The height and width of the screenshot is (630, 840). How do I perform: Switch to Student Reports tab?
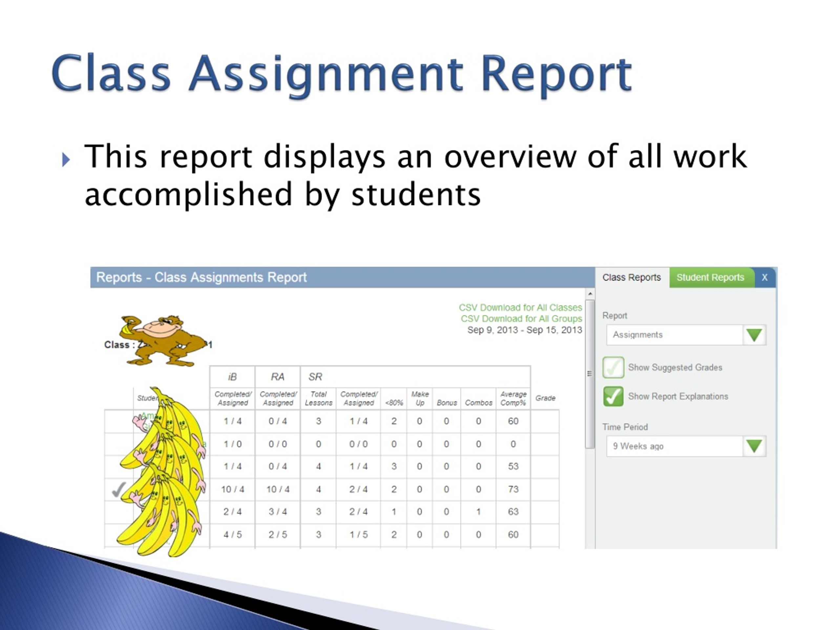[x=710, y=278]
